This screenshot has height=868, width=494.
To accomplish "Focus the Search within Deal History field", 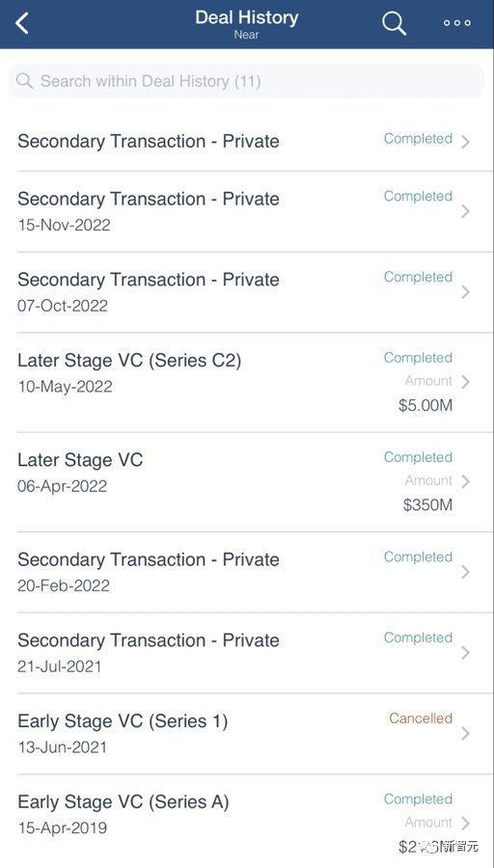I will coord(247,81).
